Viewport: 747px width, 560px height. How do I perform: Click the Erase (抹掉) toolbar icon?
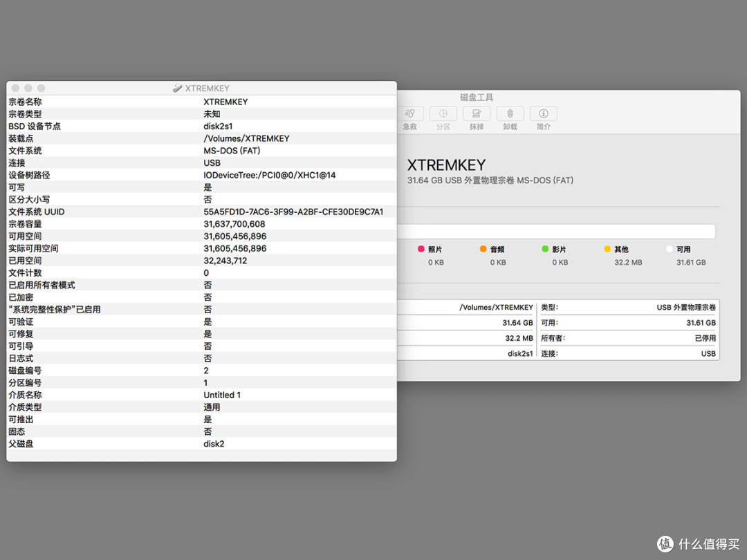477,114
